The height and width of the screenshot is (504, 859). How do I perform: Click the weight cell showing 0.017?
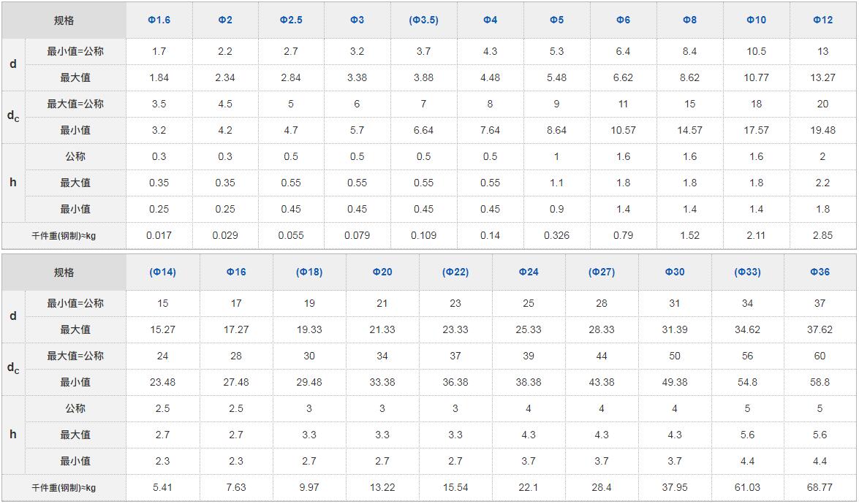tap(159, 235)
